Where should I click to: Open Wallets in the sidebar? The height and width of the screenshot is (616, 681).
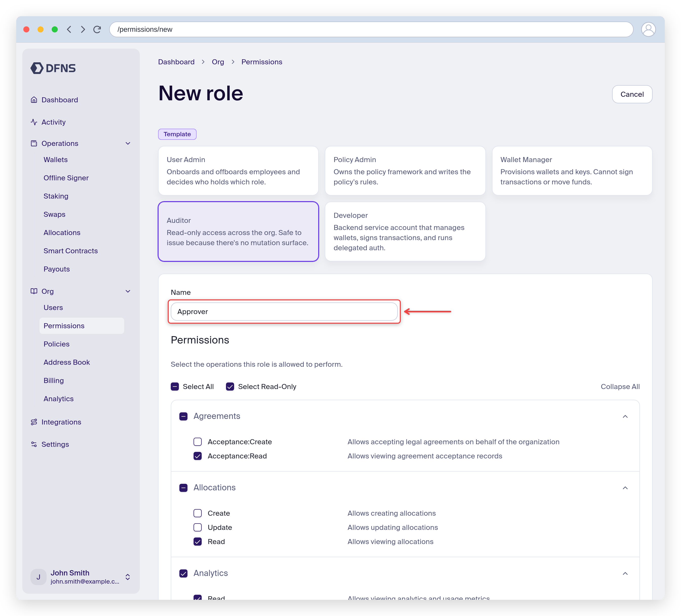click(55, 159)
